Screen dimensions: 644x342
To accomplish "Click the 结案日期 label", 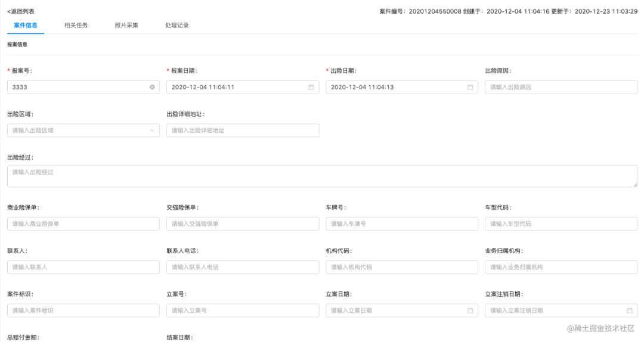I will tap(179, 337).
